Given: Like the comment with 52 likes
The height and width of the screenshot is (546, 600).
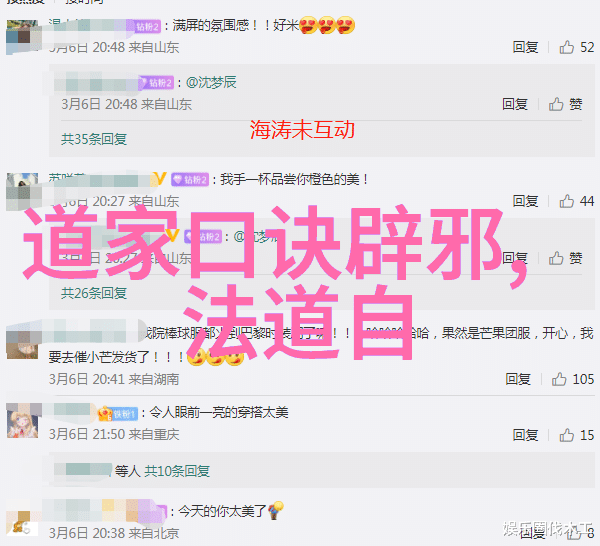Looking at the screenshot, I should point(567,47).
